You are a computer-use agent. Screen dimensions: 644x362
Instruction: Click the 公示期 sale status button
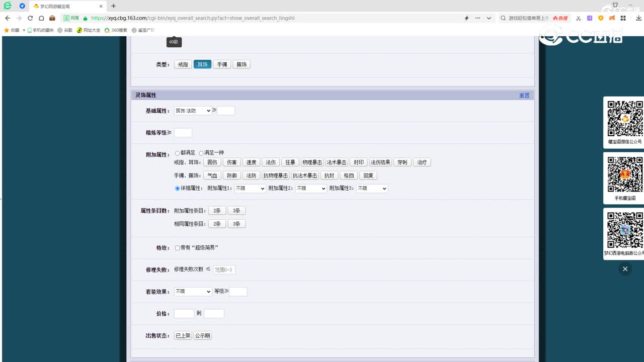coord(202,335)
